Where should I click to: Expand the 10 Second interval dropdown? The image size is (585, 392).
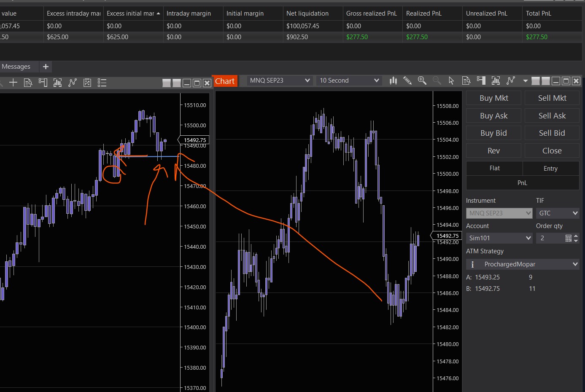point(349,81)
